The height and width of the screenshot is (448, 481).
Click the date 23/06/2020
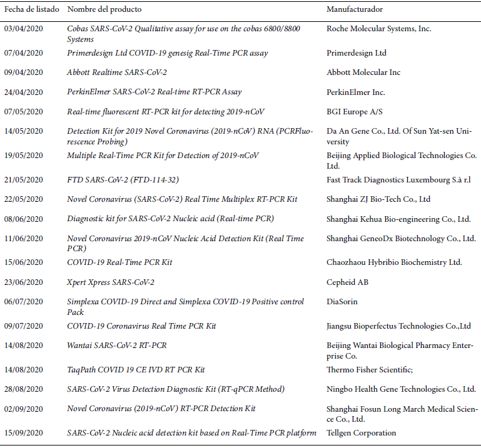tap(24, 282)
